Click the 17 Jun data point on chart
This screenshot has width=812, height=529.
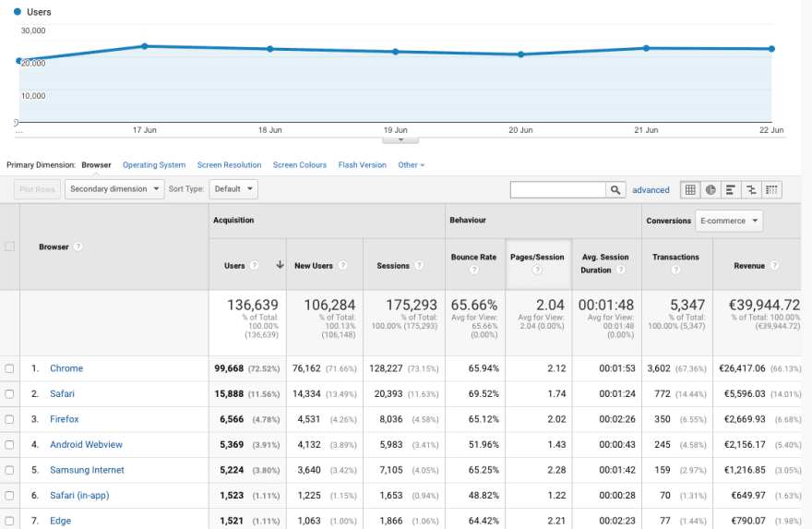coord(145,46)
